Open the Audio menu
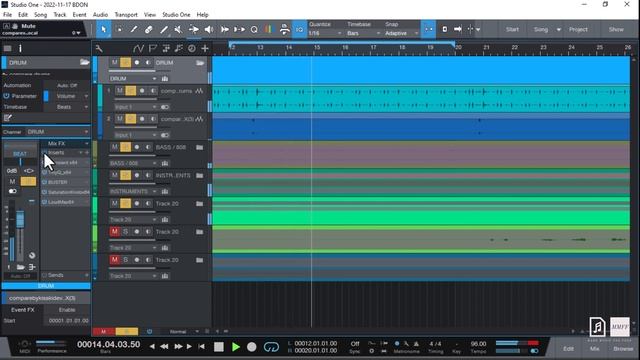The height and width of the screenshot is (360, 640). coord(100,14)
